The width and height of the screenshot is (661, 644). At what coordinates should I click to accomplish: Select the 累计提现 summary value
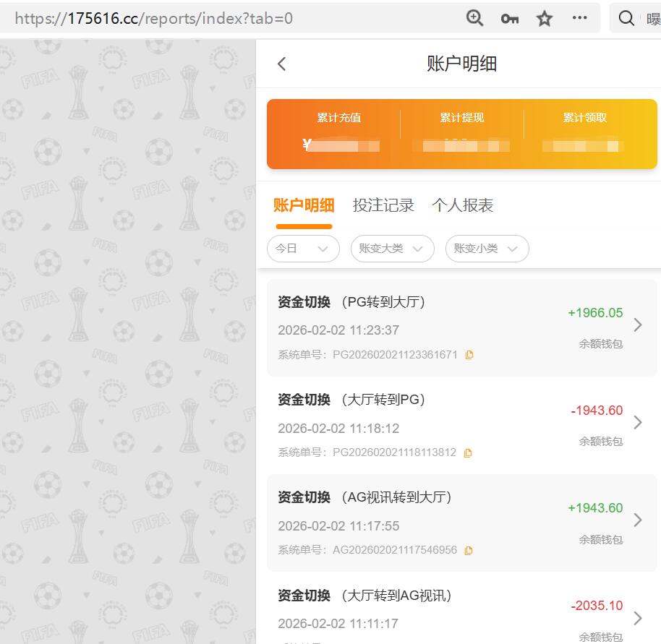(462, 146)
